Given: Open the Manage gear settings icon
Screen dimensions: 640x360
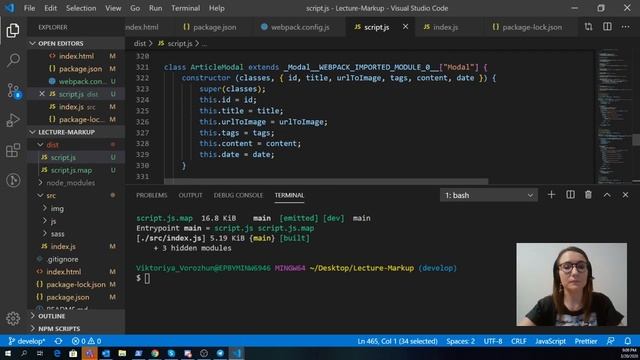Looking at the screenshot, I should 13,318.
